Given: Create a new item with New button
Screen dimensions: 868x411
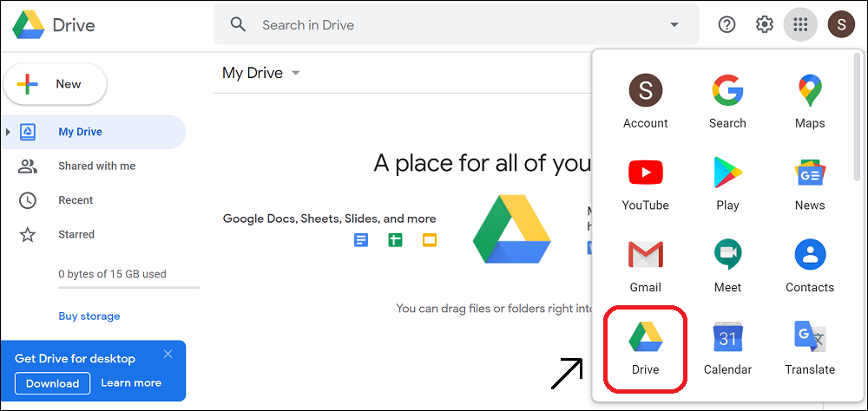Looking at the screenshot, I should click(x=55, y=84).
